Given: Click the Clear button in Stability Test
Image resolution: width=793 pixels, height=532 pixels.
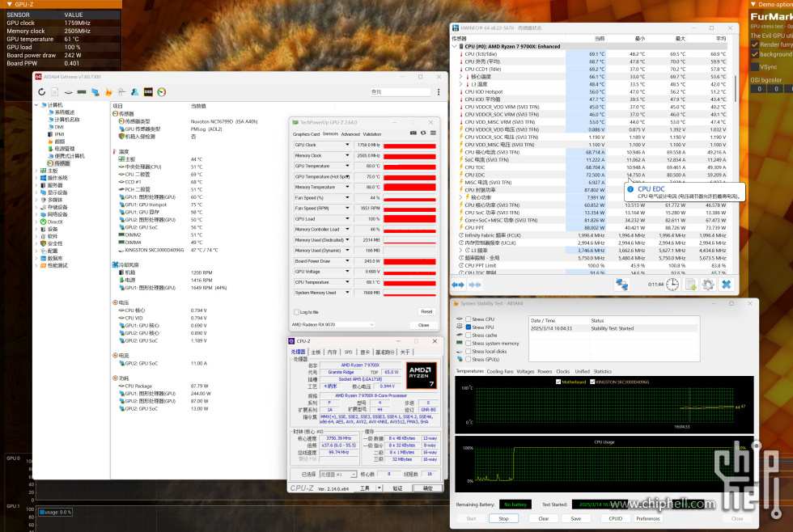Looking at the screenshot, I should pos(544,518).
